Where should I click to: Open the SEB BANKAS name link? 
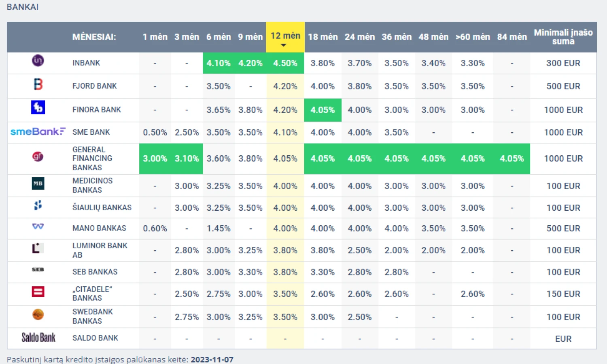[x=95, y=272]
